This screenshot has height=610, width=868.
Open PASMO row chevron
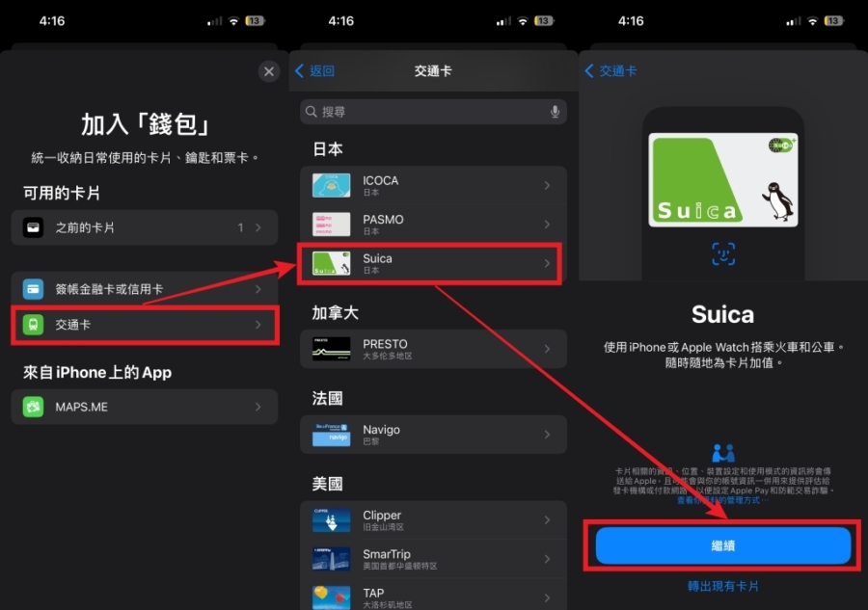click(547, 224)
